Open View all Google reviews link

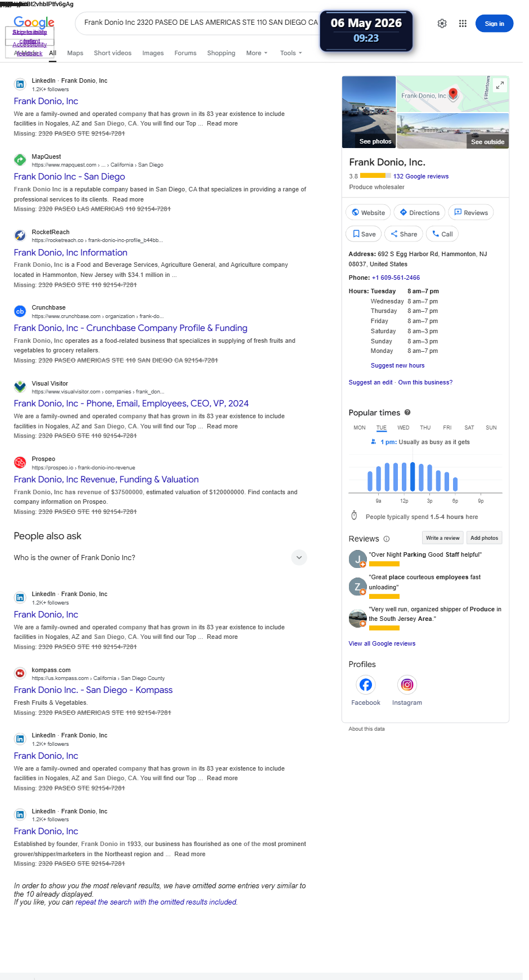tap(382, 643)
